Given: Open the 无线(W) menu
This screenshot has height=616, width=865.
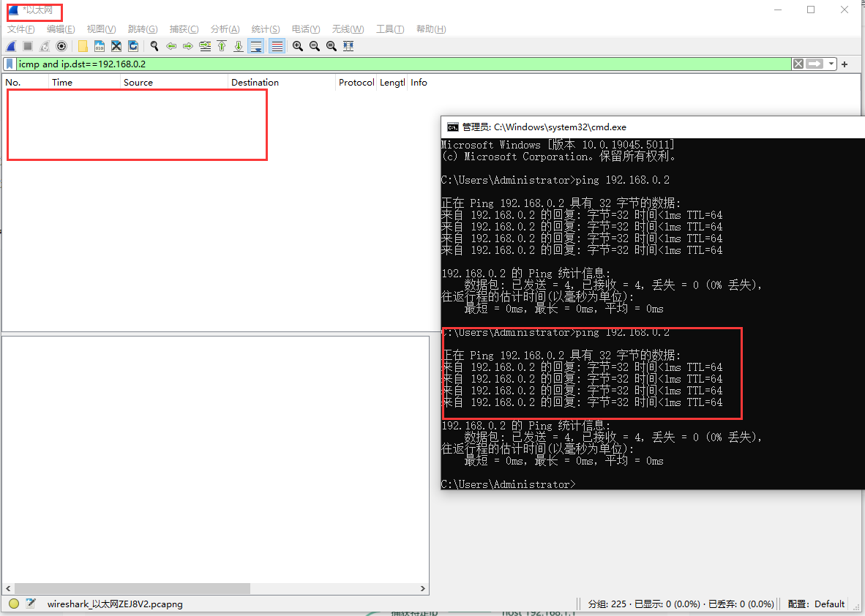Looking at the screenshot, I should tap(348, 29).
